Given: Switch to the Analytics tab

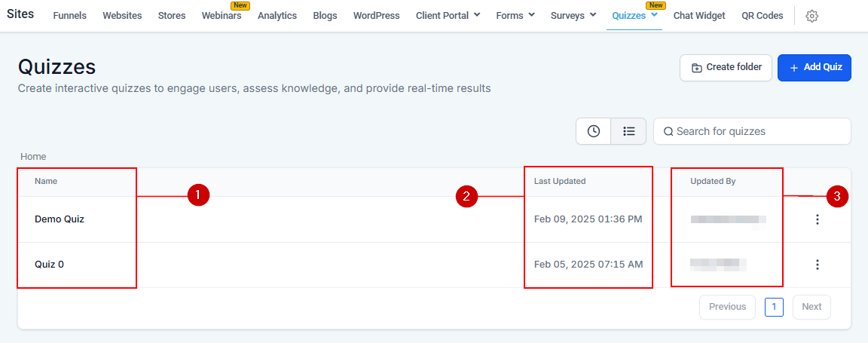Looking at the screenshot, I should [277, 16].
